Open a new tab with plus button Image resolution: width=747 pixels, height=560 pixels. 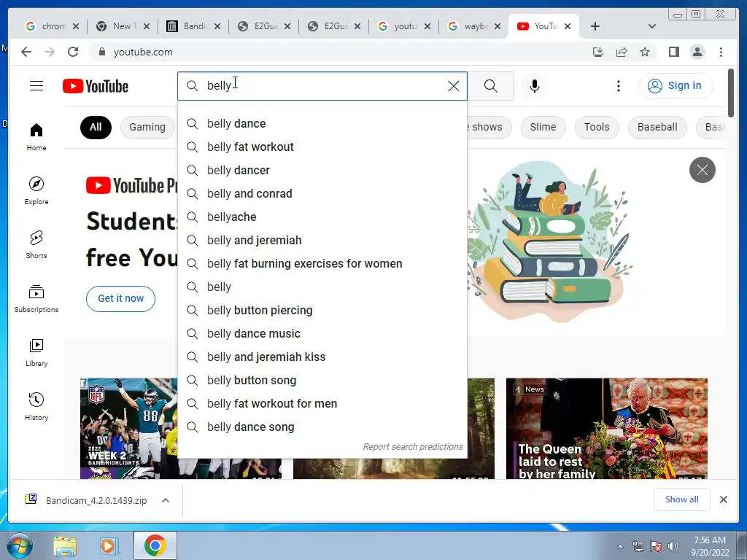(595, 26)
